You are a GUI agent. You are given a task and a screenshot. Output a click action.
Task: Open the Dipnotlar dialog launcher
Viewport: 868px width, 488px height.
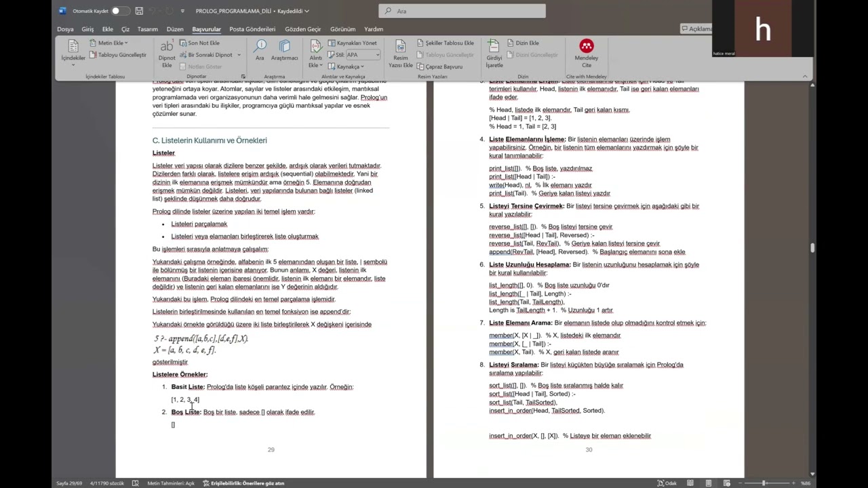coord(243,76)
